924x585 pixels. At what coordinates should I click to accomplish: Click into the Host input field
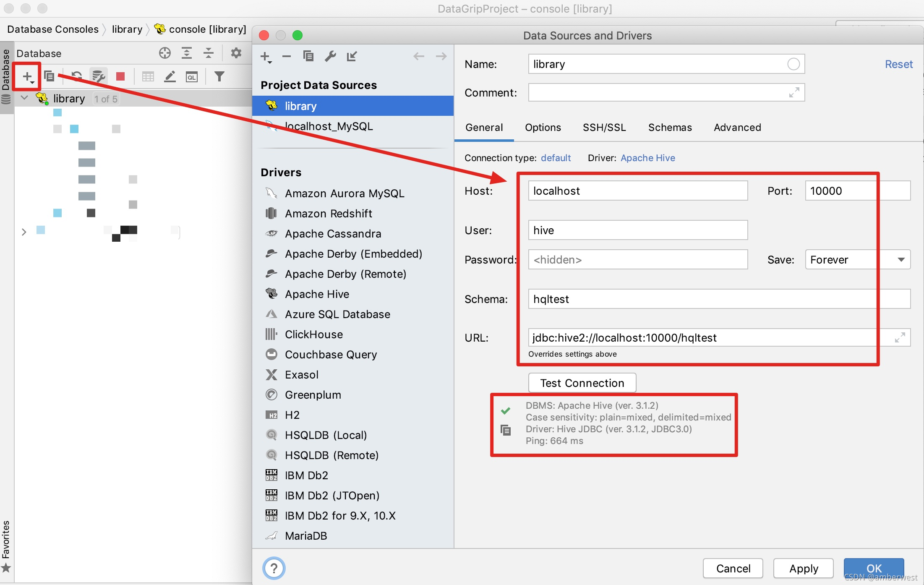click(x=637, y=191)
